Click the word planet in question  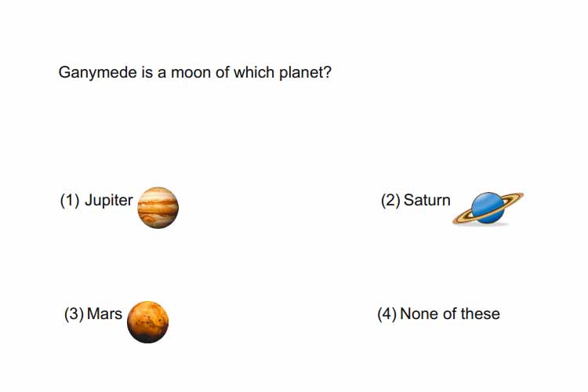point(300,73)
